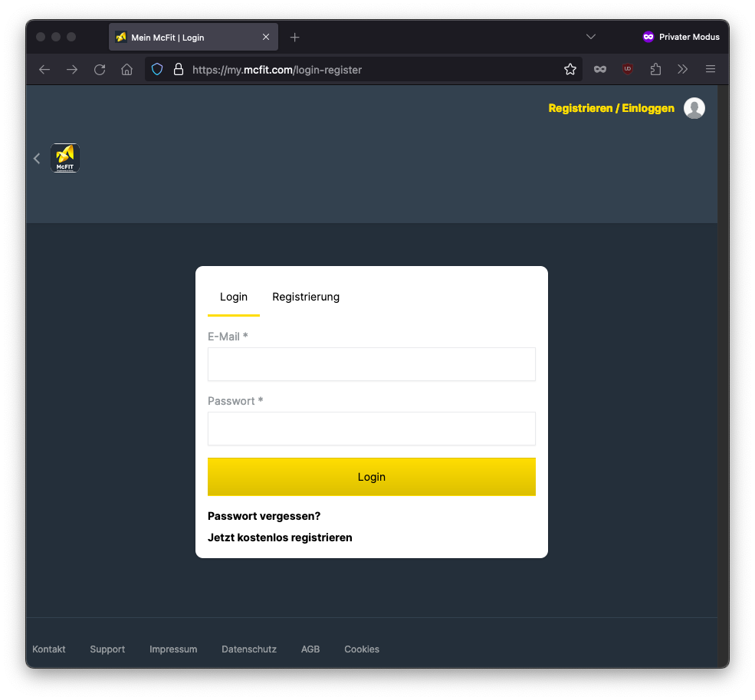
Task: Switch to the Login tab in the form
Action: [234, 297]
